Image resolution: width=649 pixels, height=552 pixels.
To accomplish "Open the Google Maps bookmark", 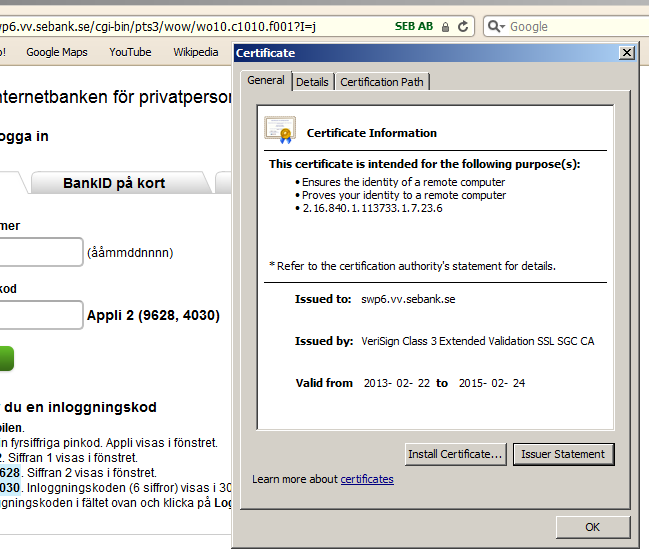I will (x=57, y=52).
